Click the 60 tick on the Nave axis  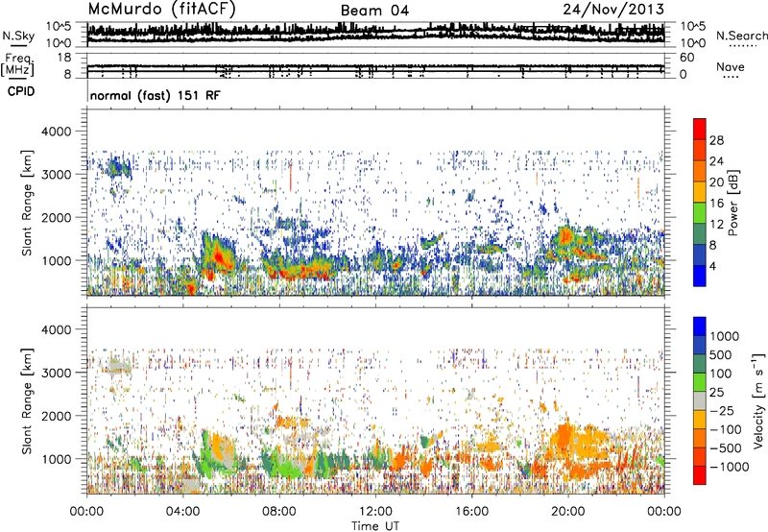(686, 58)
